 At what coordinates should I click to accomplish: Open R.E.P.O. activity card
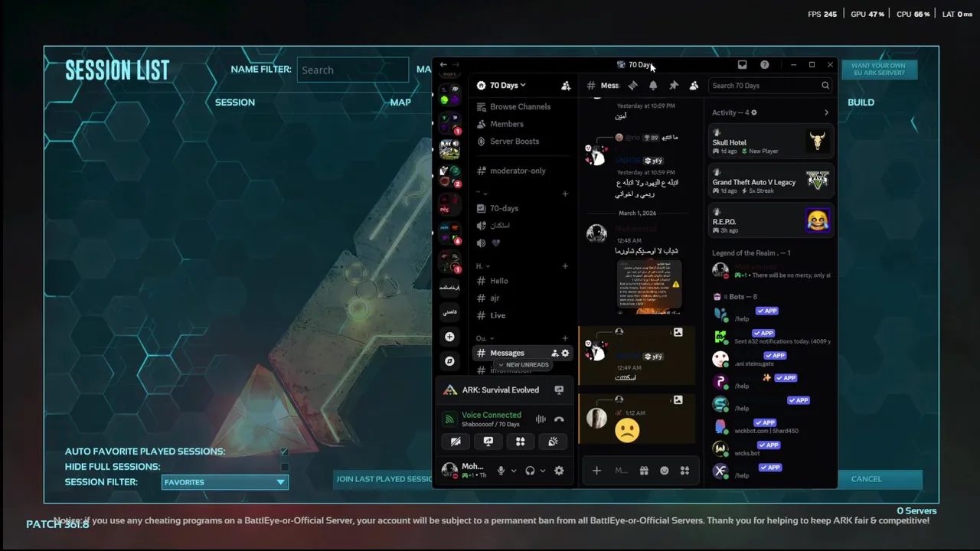pyautogui.click(x=771, y=221)
